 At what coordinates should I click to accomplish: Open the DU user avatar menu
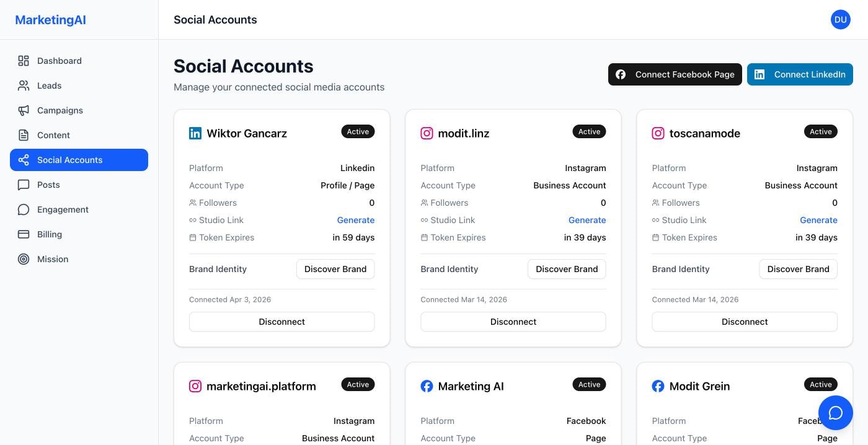840,19
